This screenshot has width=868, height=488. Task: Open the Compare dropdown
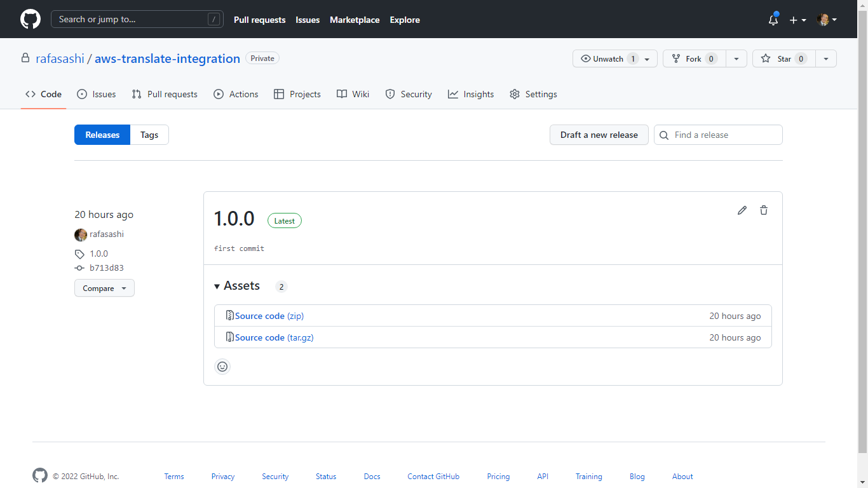pos(104,288)
